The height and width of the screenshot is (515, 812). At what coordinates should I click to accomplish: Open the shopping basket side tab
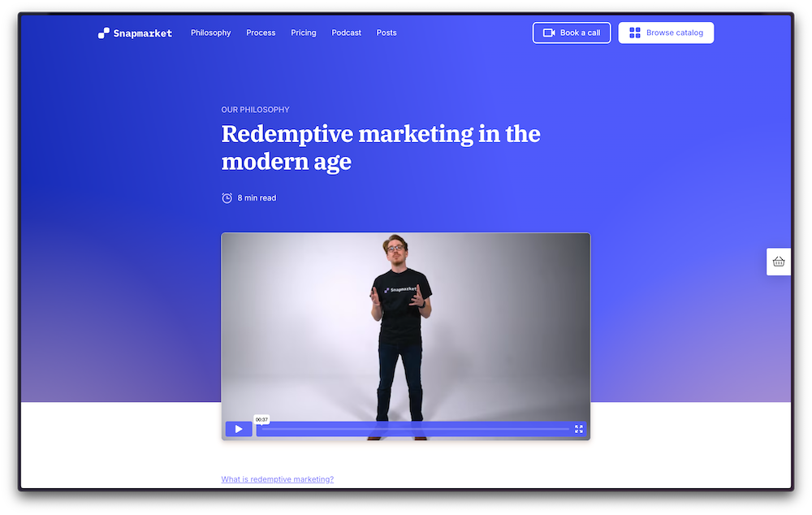(779, 262)
